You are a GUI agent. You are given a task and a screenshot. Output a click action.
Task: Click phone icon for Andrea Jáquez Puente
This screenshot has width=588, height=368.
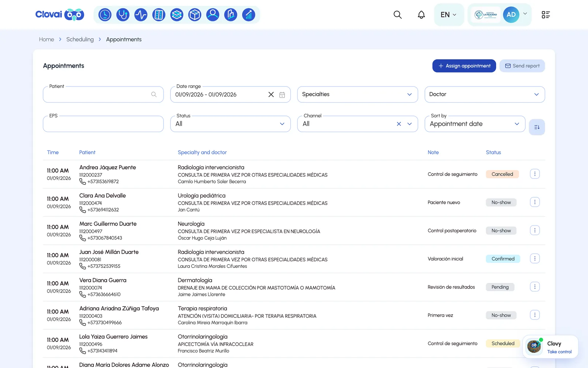pyautogui.click(x=83, y=181)
